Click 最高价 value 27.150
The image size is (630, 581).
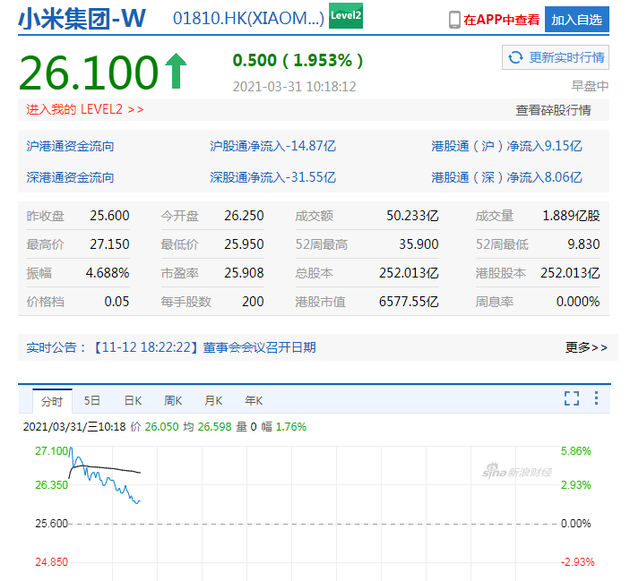tap(110, 244)
